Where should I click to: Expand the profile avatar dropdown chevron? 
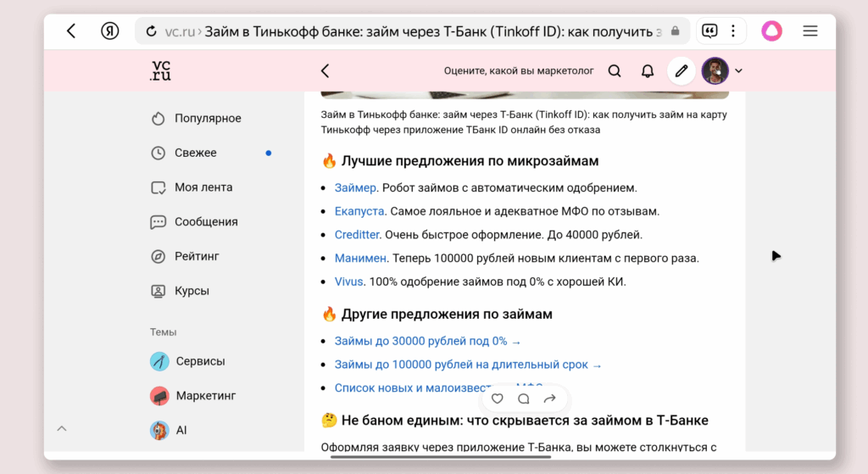[738, 71]
